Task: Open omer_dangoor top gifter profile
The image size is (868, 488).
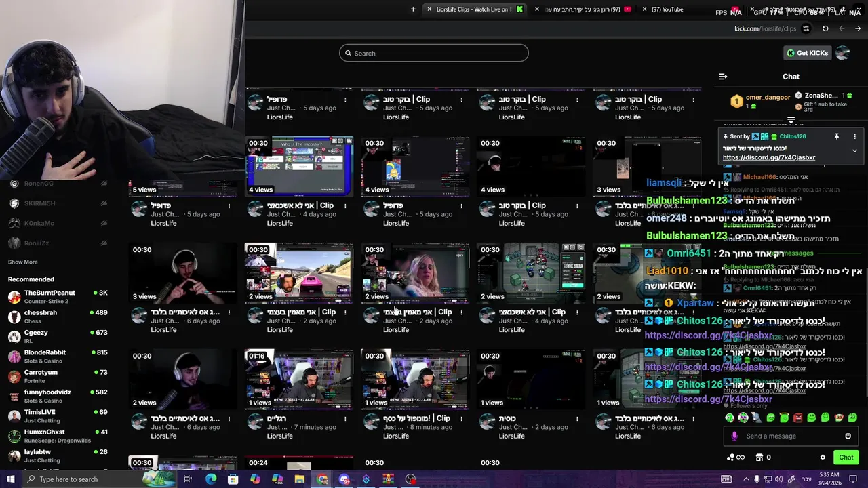Action: tap(759, 101)
